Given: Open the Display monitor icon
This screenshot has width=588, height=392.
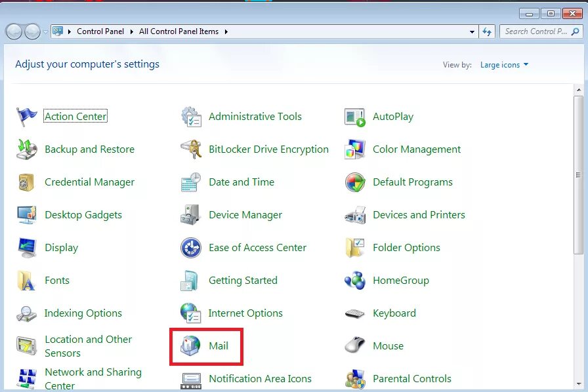Looking at the screenshot, I should (x=27, y=248).
